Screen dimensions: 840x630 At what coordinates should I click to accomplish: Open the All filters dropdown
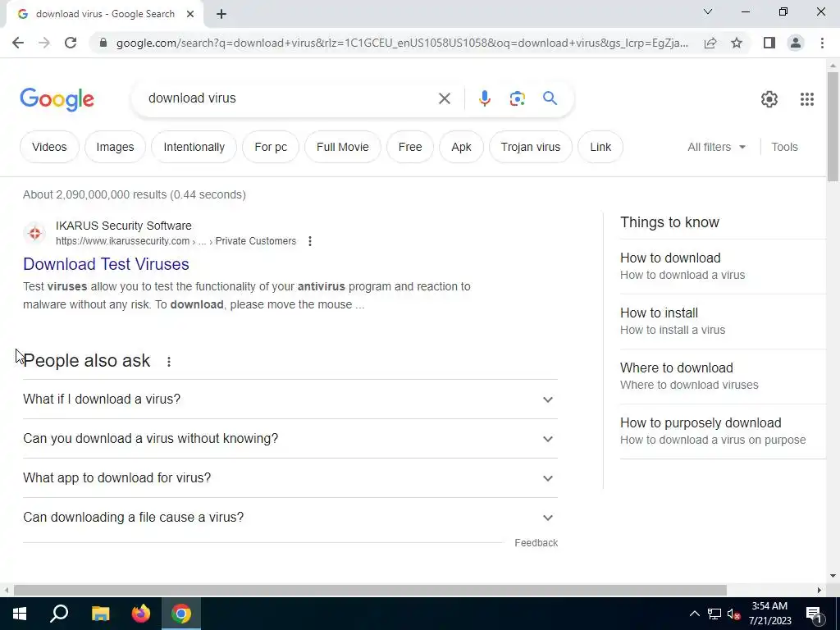coord(716,147)
